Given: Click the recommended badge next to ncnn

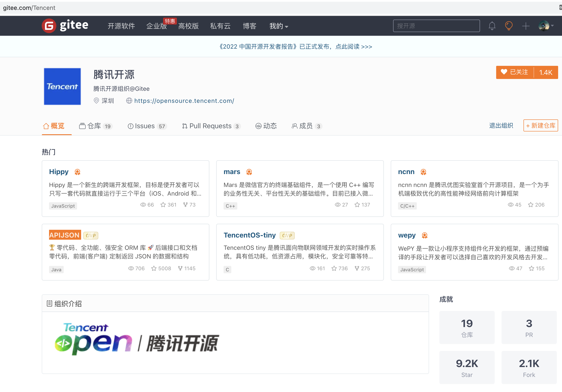Looking at the screenshot, I should pyautogui.click(x=423, y=172).
